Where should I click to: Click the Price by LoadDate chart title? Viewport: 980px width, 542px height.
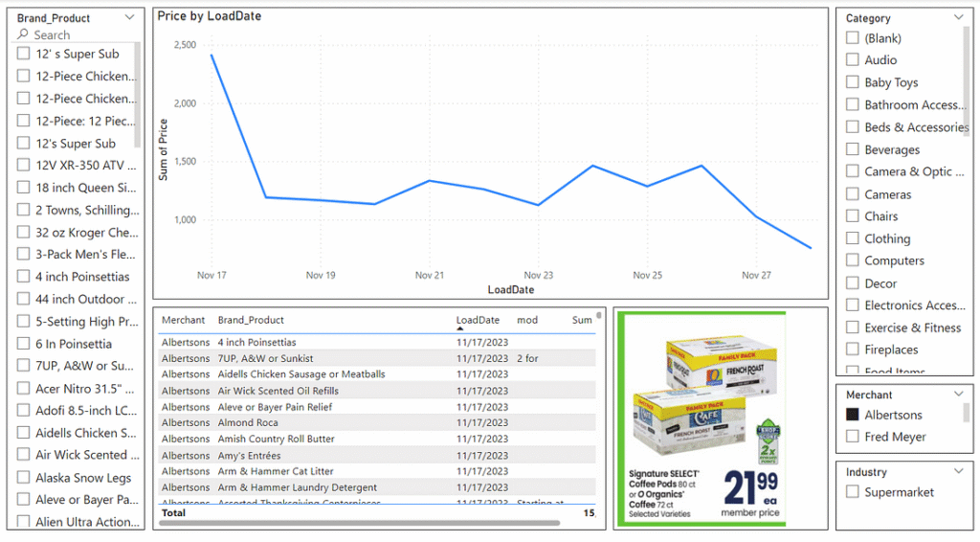[210, 16]
